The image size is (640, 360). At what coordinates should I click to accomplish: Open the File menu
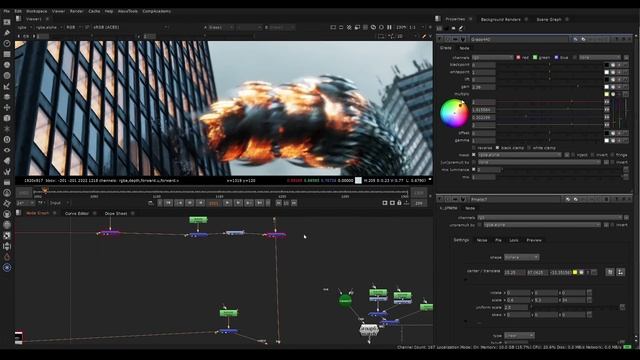pyautogui.click(x=7, y=11)
